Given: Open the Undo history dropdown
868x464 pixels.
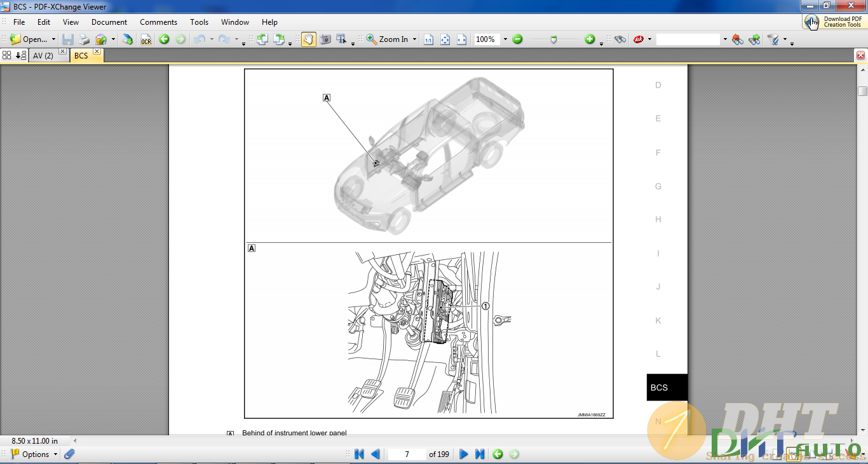Looking at the screenshot, I should coord(210,39).
